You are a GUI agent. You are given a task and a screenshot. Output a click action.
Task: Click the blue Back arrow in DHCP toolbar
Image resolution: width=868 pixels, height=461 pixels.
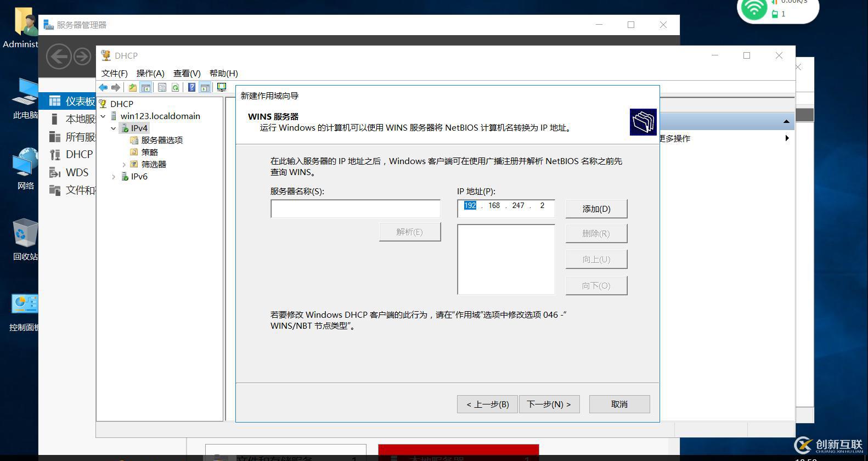click(103, 87)
